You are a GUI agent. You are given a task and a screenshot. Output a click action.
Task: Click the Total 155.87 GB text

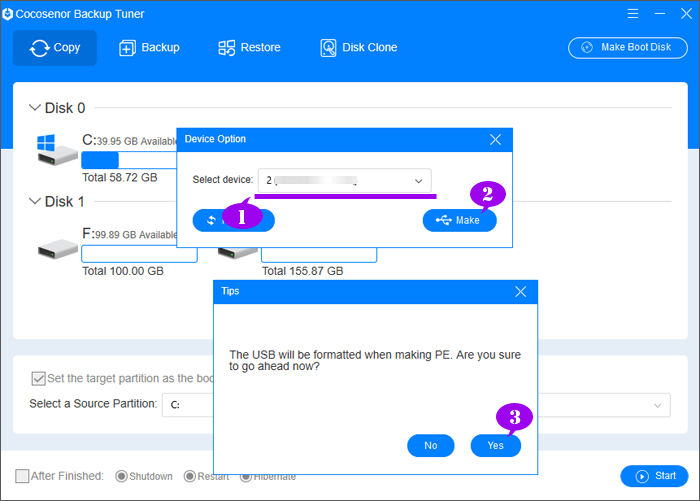[303, 271]
